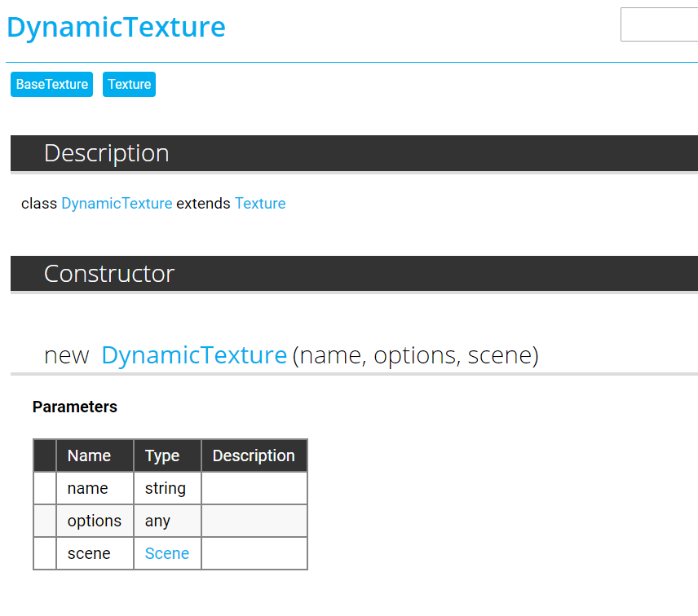Image resolution: width=698 pixels, height=616 pixels.
Task: Click the Name column header
Action: click(x=89, y=456)
